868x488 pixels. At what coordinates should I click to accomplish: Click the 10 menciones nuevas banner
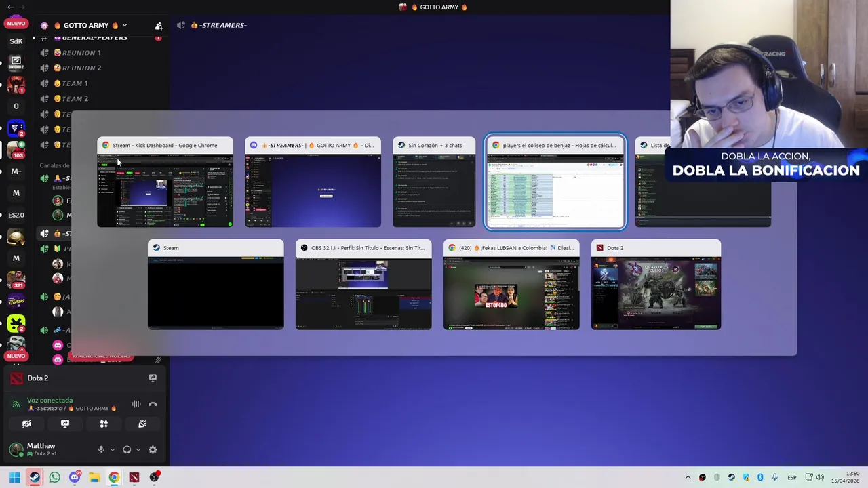pos(100,356)
